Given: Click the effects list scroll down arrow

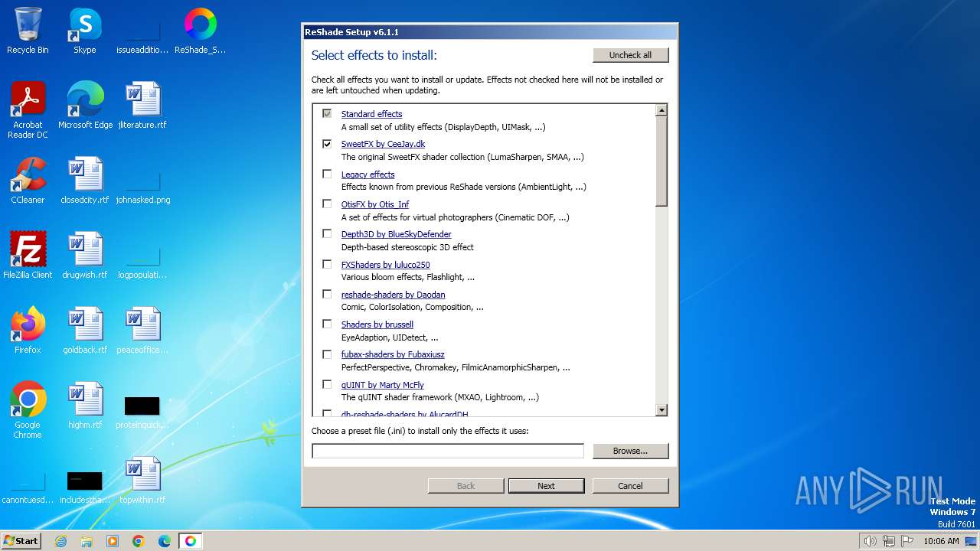Looking at the screenshot, I should click(x=661, y=410).
